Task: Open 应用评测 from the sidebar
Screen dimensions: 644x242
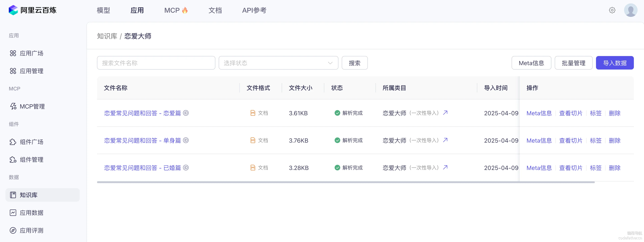Action: click(x=31, y=230)
